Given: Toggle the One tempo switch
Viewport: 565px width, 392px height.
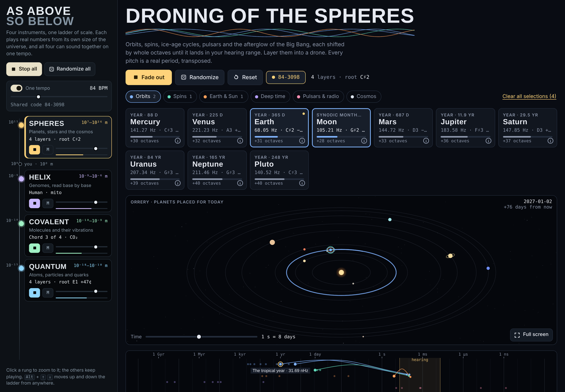Looking at the screenshot, I should pyautogui.click(x=16, y=88).
